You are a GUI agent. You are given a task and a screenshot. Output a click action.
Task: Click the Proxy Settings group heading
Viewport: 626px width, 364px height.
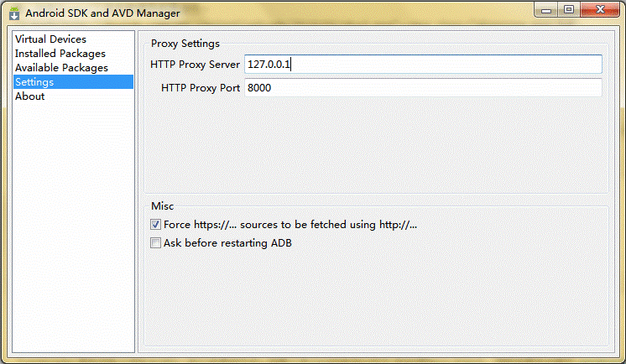(185, 44)
